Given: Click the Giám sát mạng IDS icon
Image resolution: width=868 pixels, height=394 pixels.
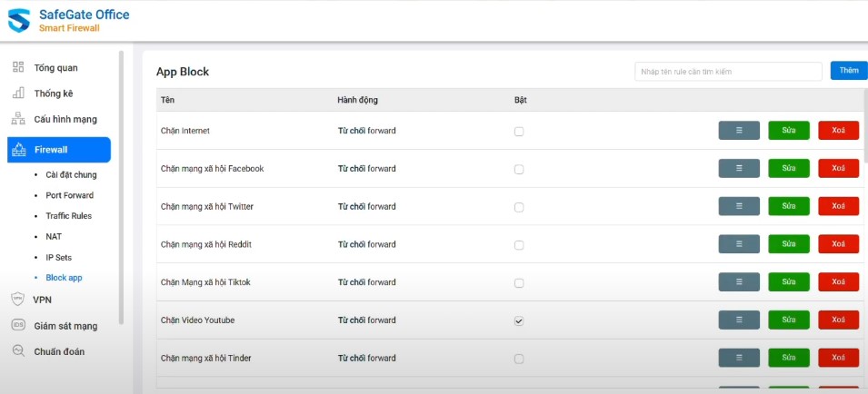Looking at the screenshot, I should tap(18, 326).
